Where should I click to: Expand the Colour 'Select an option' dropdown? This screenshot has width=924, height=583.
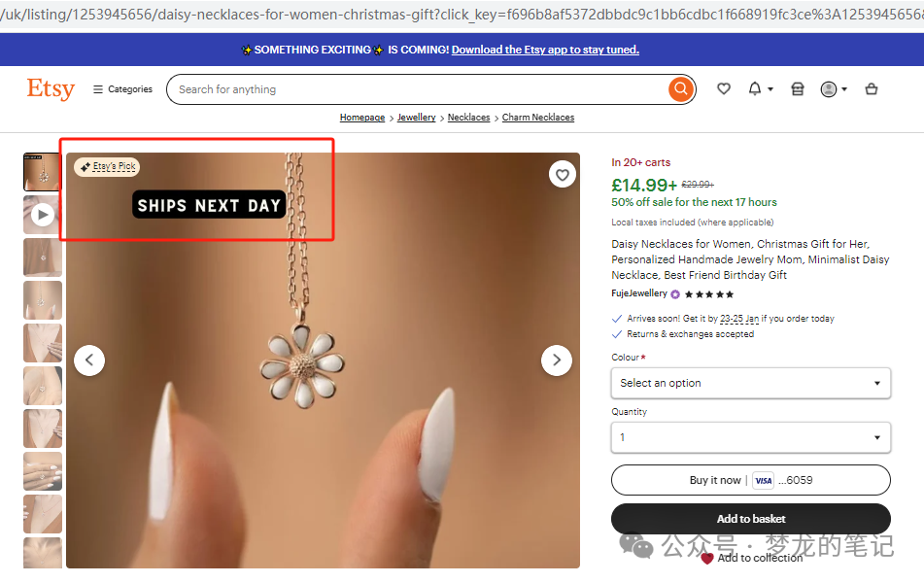click(x=751, y=383)
